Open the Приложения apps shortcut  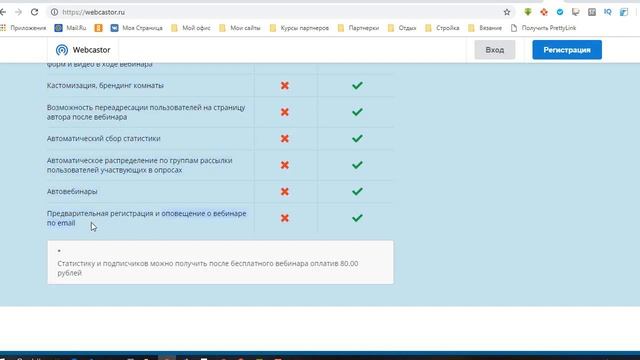[x=23, y=28]
